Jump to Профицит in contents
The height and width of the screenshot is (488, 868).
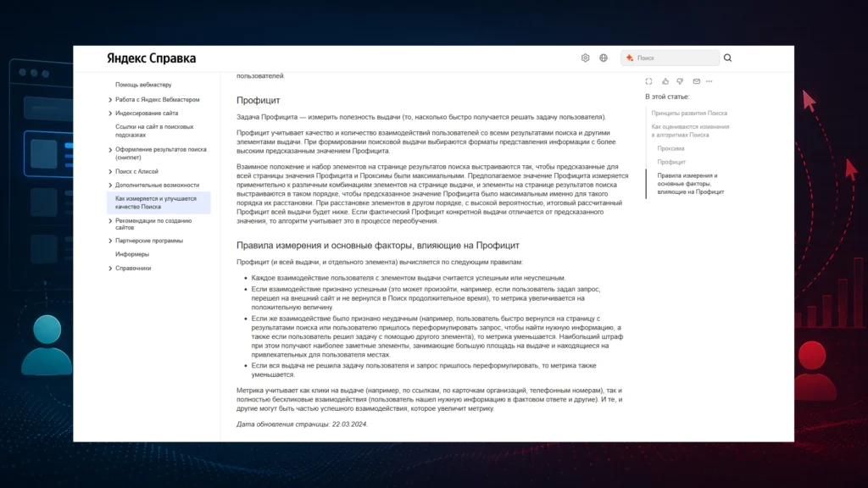tap(671, 162)
